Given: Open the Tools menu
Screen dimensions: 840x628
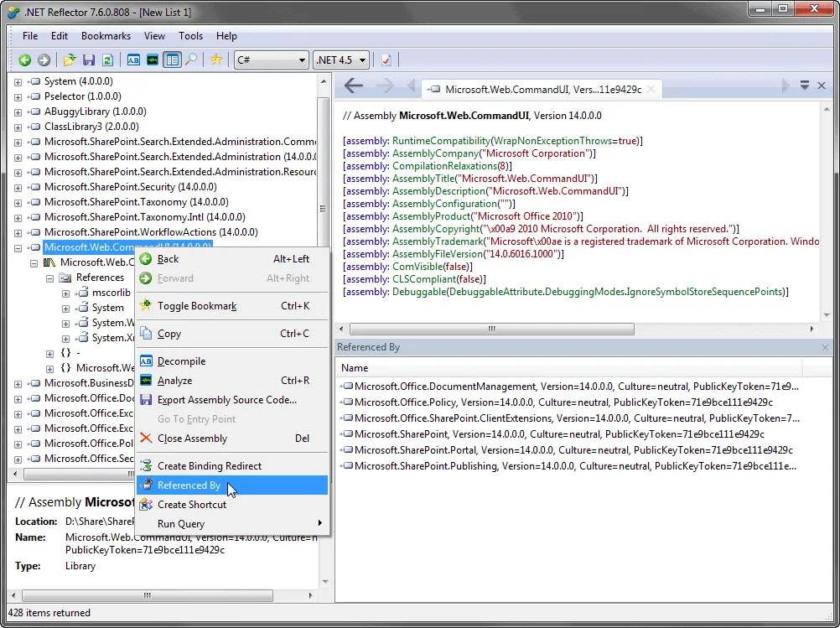Looking at the screenshot, I should [x=190, y=36].
